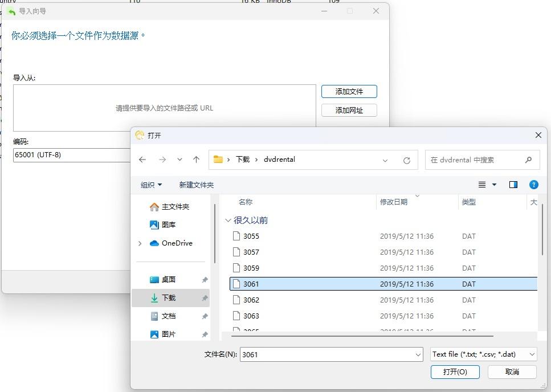
Task: Collapse the 很久以前 file group
Action: click(x=228, y=220)
